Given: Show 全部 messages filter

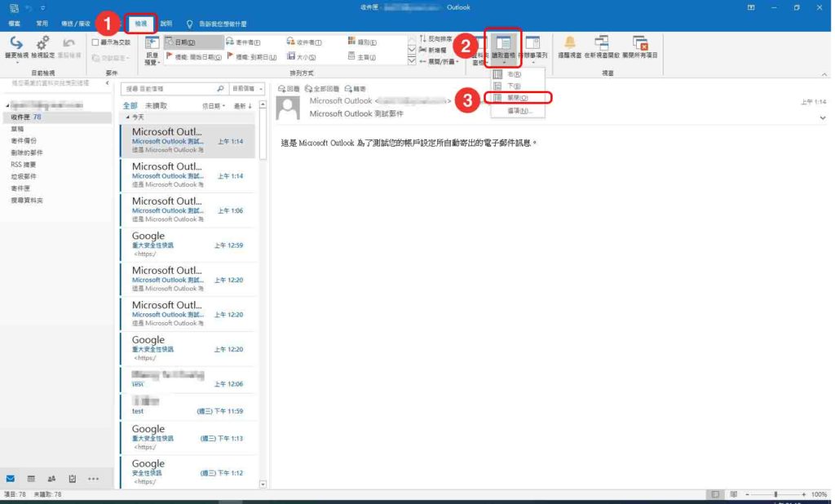Looking at the screenshot, I should coord(130,105).
